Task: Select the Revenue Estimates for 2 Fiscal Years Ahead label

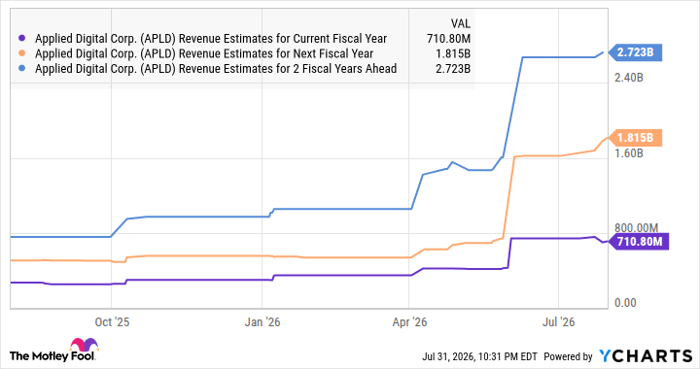Action: 216,69
